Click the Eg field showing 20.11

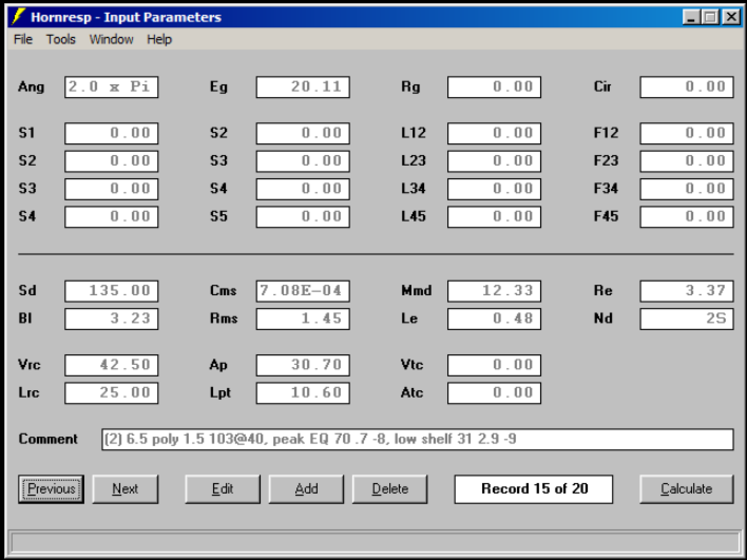(x=303, y=87)
